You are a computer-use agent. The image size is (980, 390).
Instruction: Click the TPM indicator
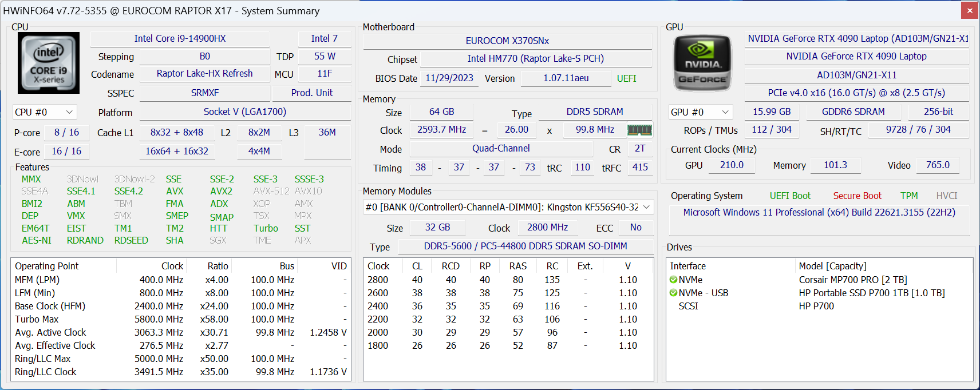pyautogui.click(x=909, y=196)
